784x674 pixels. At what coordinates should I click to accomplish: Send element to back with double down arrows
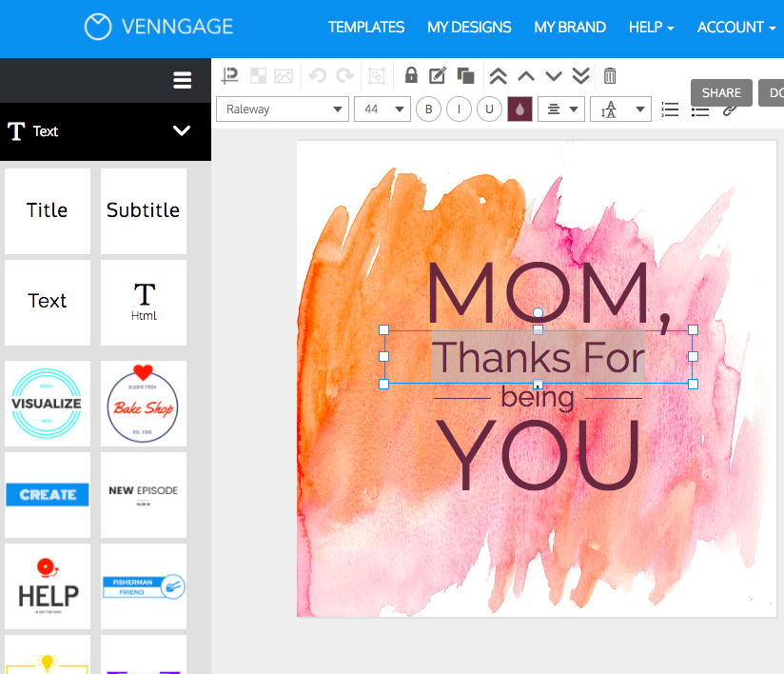(581, 76)
